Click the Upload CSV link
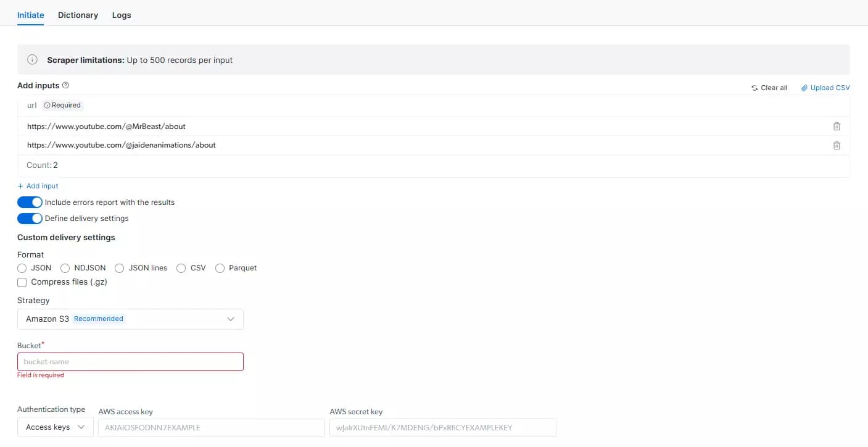The image size is (868, 447). 830,87
